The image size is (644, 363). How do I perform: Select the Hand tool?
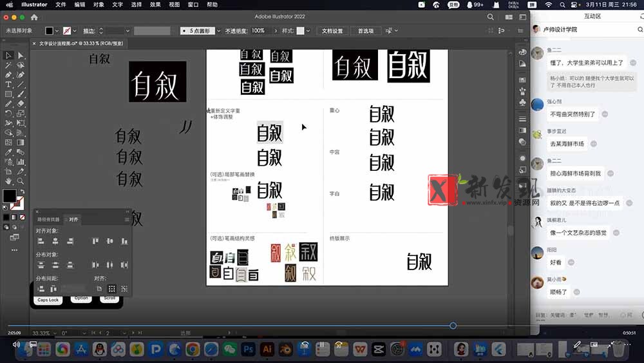[x=8, y=181]
